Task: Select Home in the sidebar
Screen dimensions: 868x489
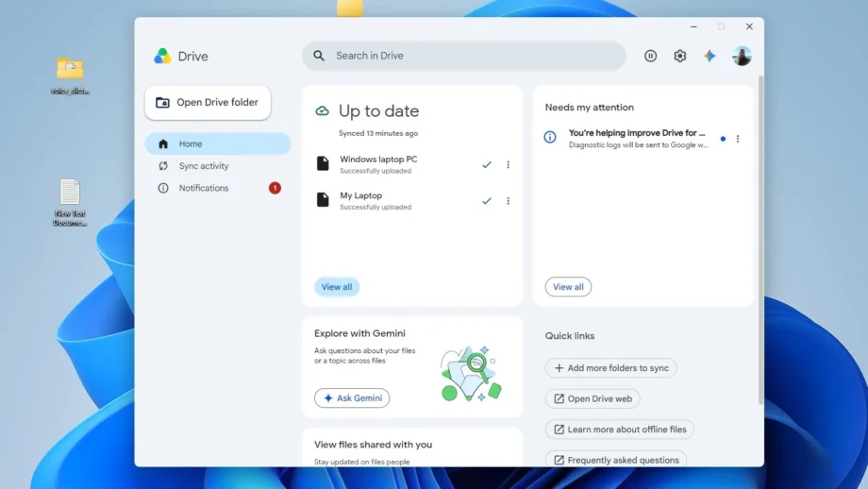Action: tap(218, 143)
